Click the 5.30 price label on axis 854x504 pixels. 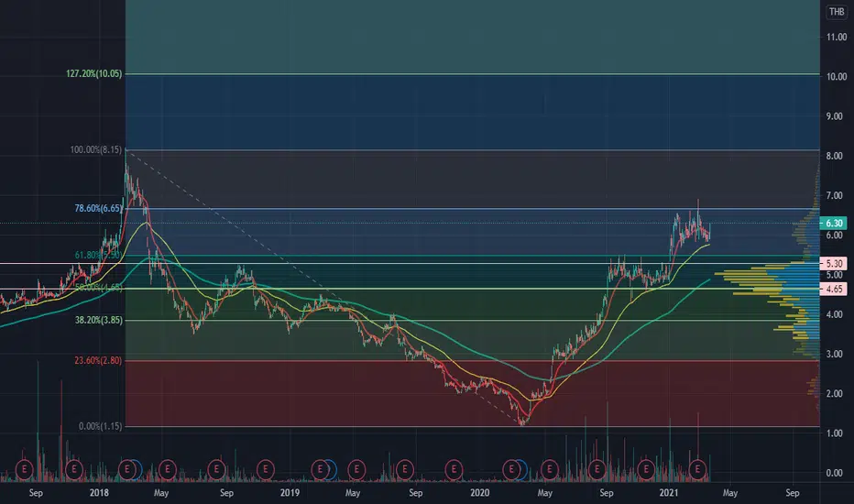(834, 263)
